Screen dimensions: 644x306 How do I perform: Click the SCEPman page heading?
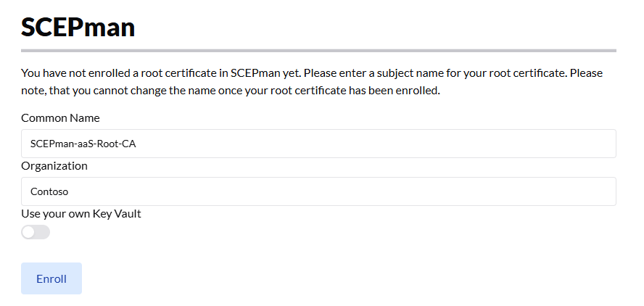tap(78, 27)
